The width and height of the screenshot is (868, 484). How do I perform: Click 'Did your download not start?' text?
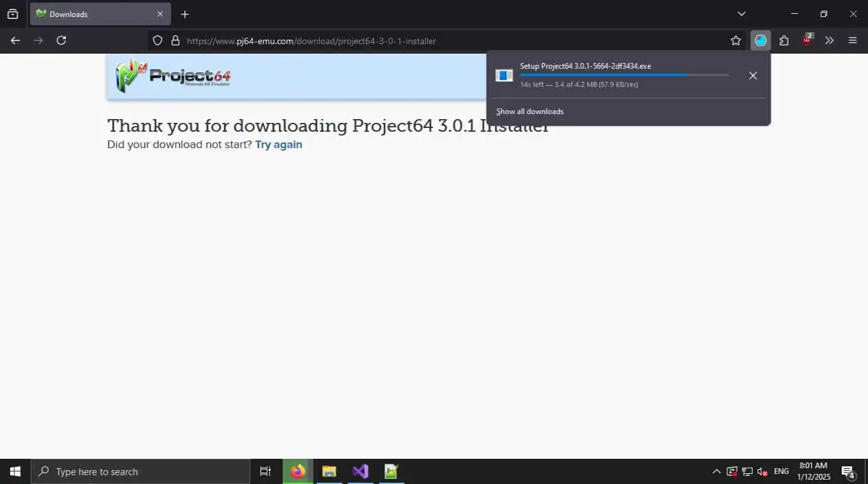[x=180, y=144]
